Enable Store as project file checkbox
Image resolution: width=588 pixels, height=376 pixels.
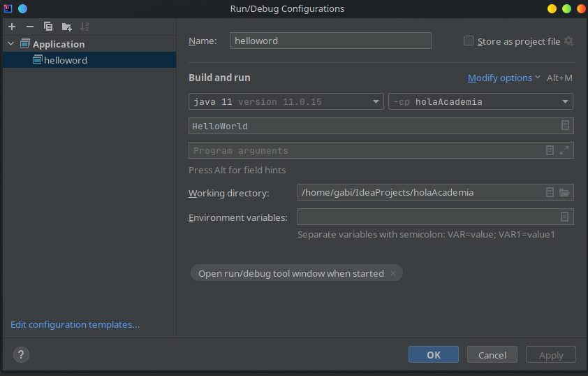tap(469, 41)
